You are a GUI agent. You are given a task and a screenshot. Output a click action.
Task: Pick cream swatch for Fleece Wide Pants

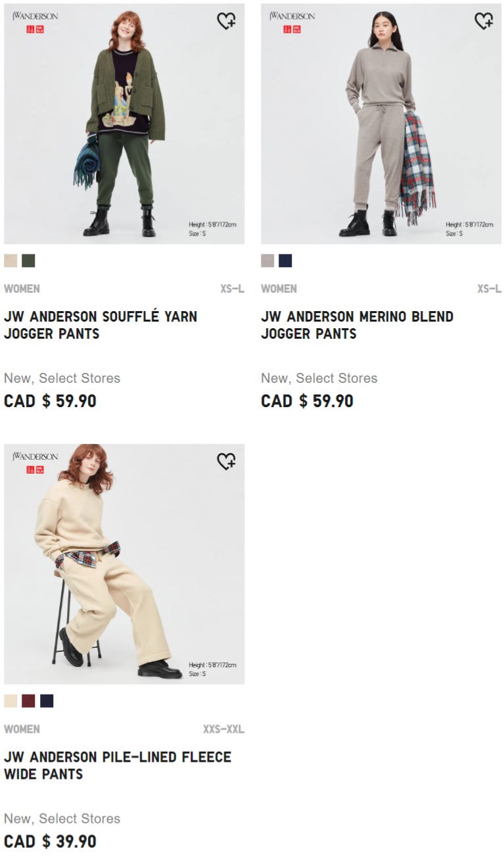(x=11, y=701)
